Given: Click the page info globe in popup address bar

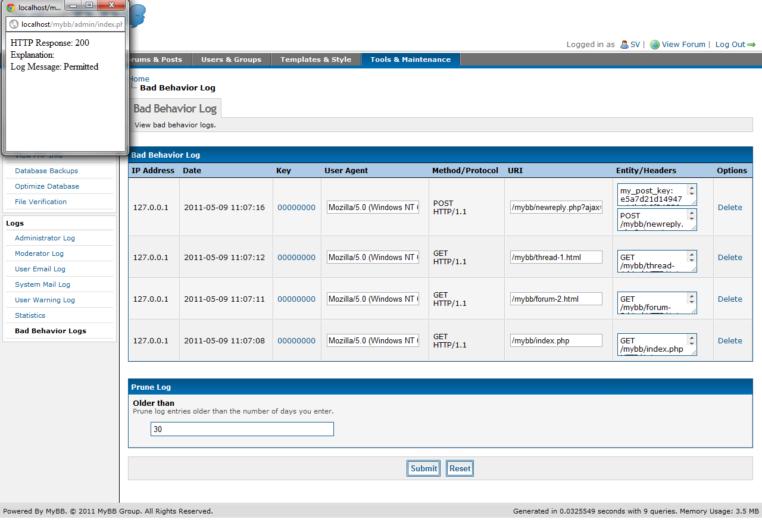Looking at the screenshot, I should tap(14, 24).
